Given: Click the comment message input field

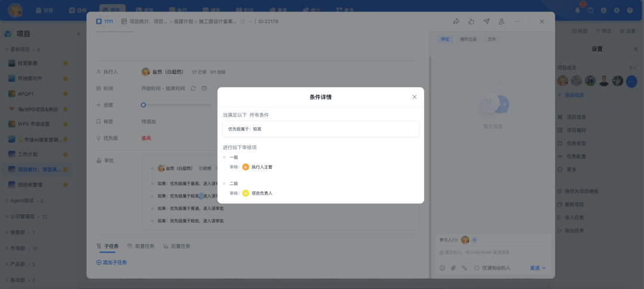Looking at the screenshot, I should point(493,252).
